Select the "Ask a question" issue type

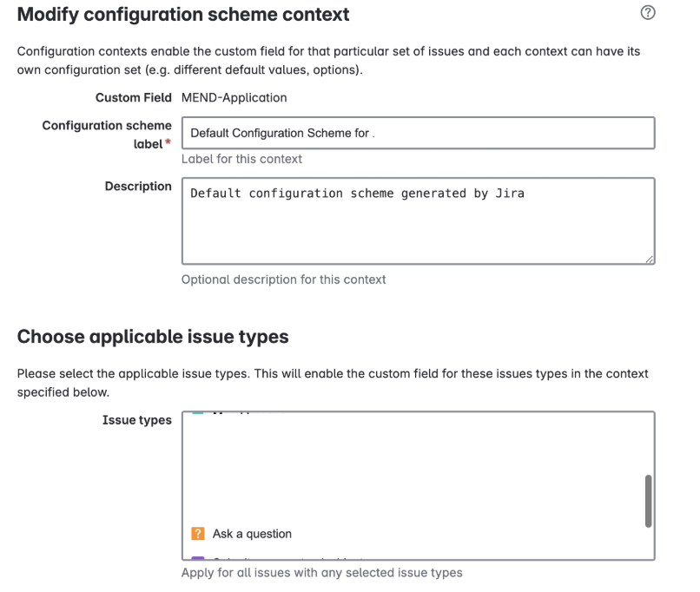[x=252, y=534]
